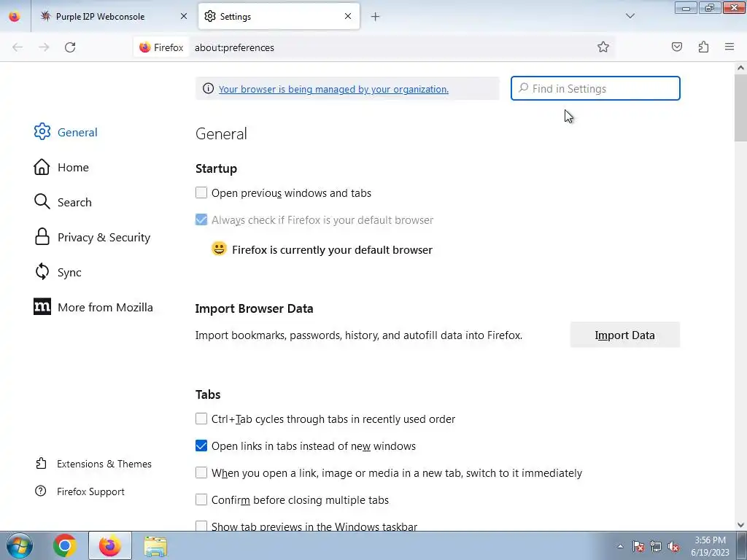Open the Firefox application menu (hamburger)

click(729, 47)
